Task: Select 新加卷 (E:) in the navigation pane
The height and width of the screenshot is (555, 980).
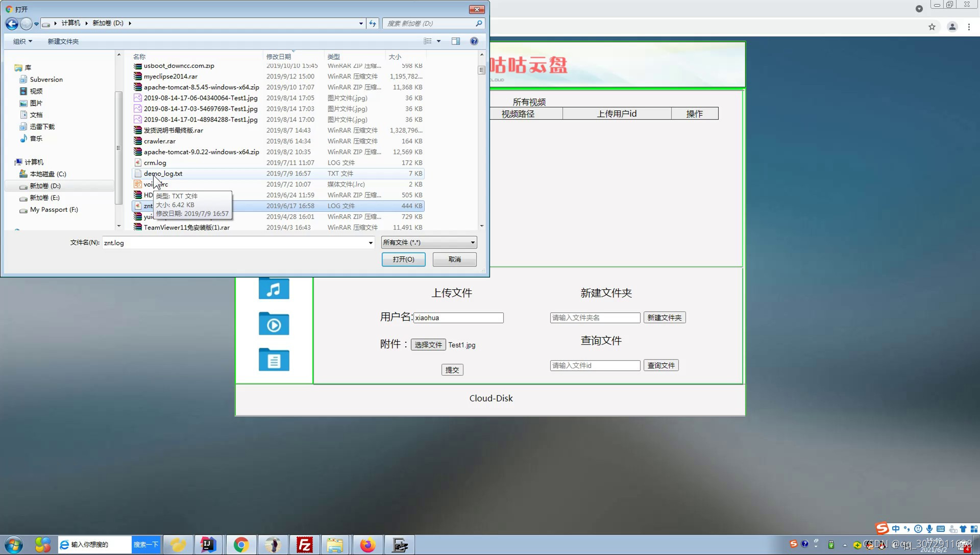Action: (x=44, y=198)
